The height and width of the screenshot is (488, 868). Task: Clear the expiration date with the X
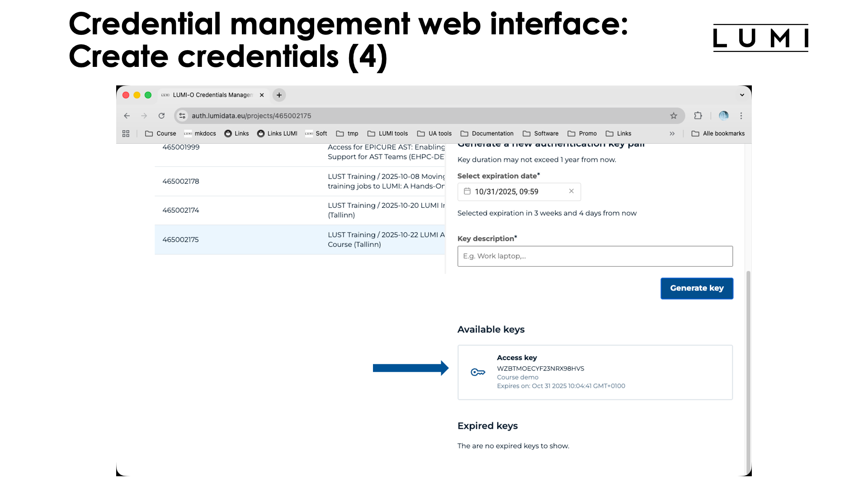point(571,191)
